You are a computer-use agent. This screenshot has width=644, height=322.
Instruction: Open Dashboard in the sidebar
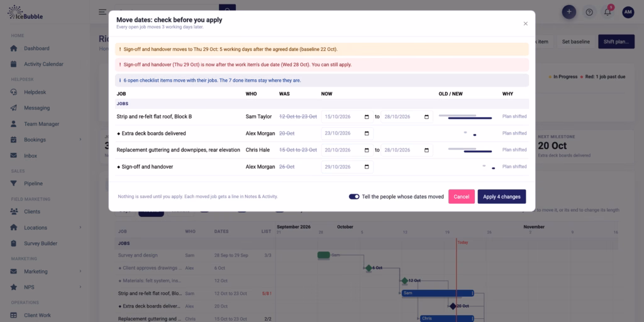point(36,48)
